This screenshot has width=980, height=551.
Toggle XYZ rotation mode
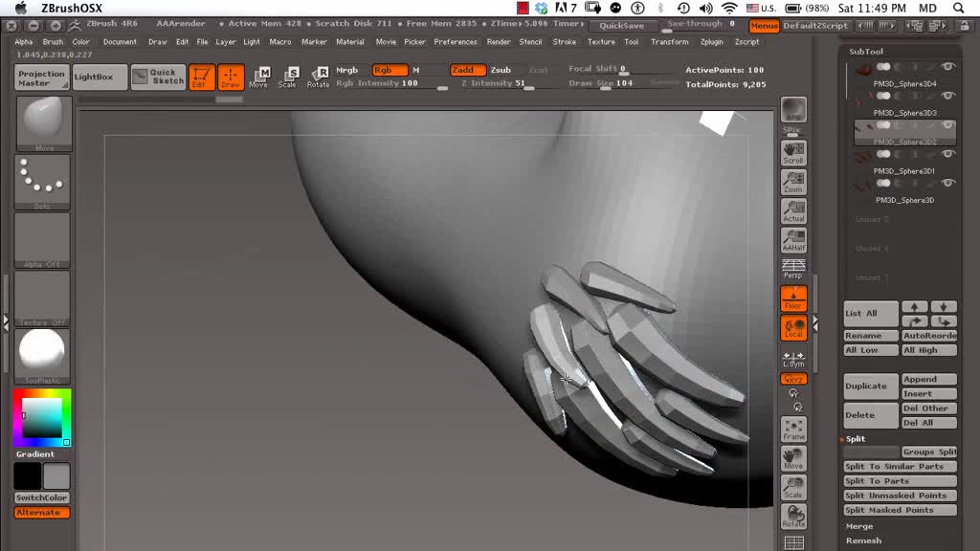(x=793, y=379)
